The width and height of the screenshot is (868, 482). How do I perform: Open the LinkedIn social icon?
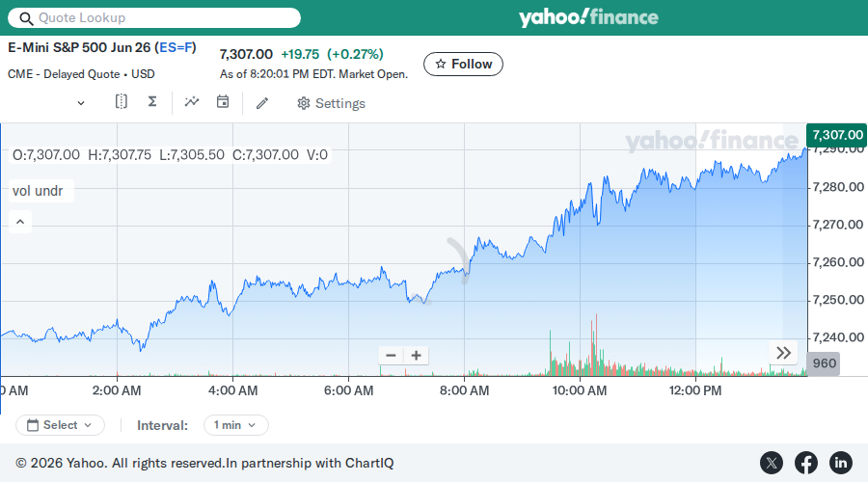840,463
